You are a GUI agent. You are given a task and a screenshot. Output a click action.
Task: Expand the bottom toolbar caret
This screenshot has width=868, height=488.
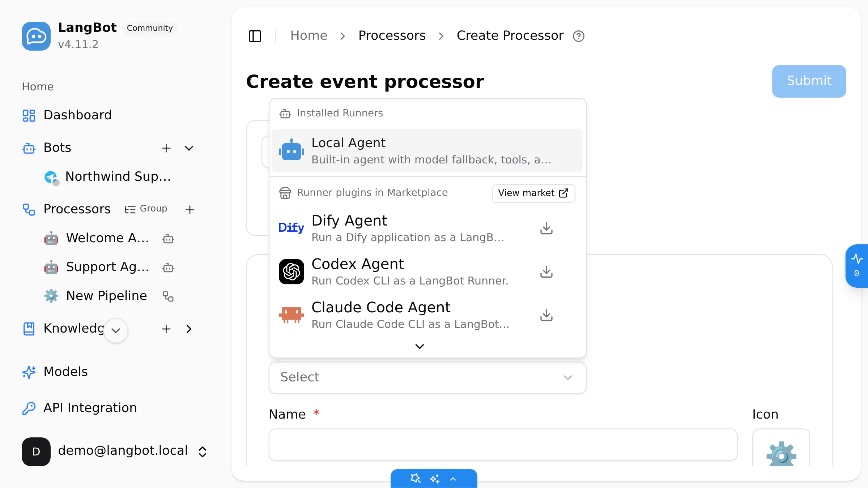point(453,479)
